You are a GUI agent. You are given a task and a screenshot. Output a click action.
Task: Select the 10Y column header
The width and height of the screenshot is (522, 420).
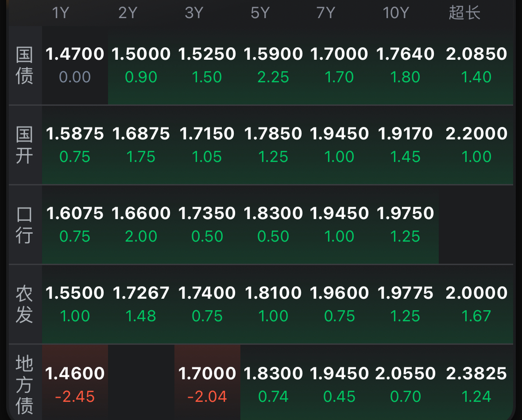[396, 13]
